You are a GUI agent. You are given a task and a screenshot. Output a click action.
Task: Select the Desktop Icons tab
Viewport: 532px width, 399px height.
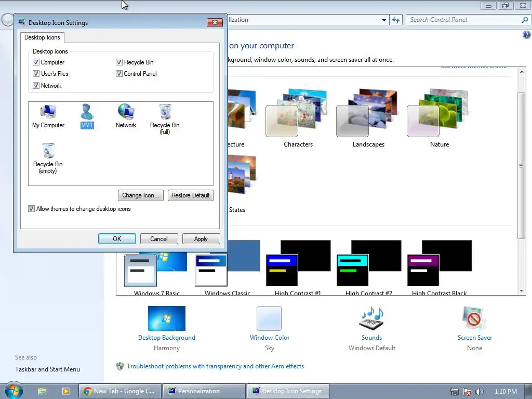tap(42, 37)
